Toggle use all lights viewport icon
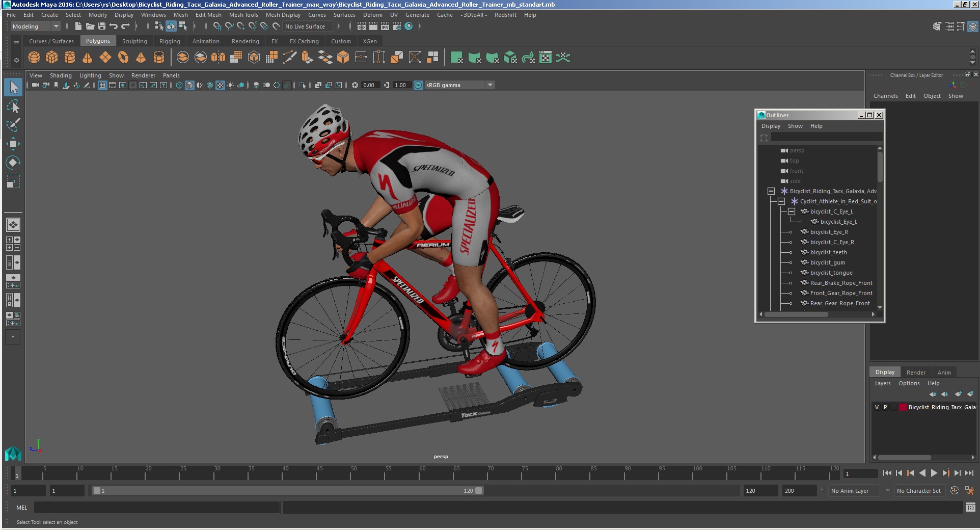The height and width of the screenshot is (530, 980). coord(230,85)
